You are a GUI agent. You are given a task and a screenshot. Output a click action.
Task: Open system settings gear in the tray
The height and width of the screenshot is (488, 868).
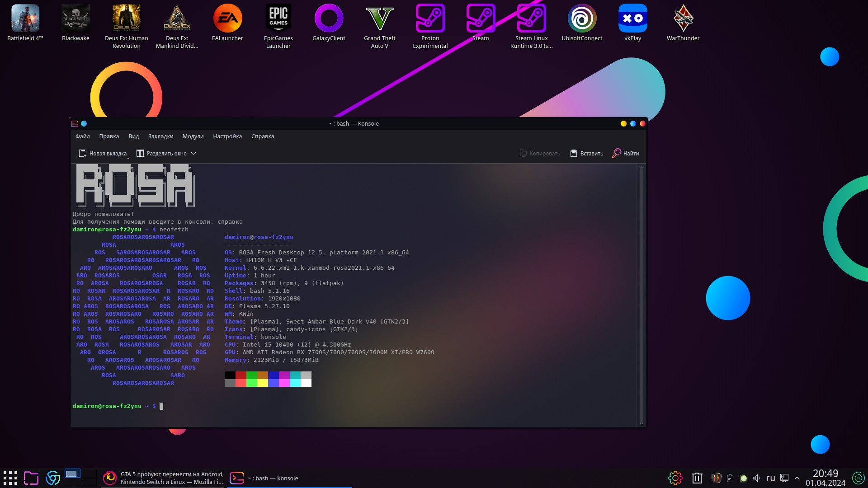[675, 478]
